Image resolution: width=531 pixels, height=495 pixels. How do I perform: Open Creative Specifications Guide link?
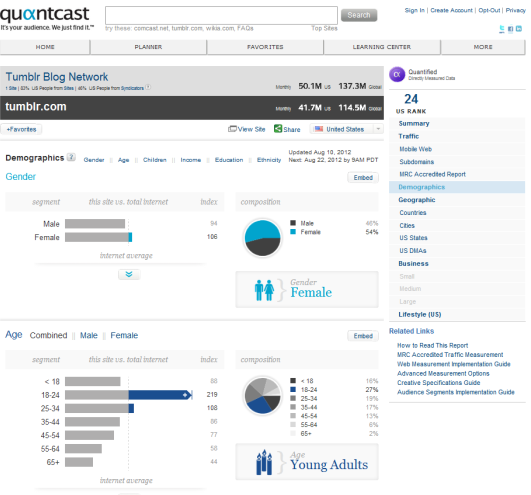pos(439,383)
